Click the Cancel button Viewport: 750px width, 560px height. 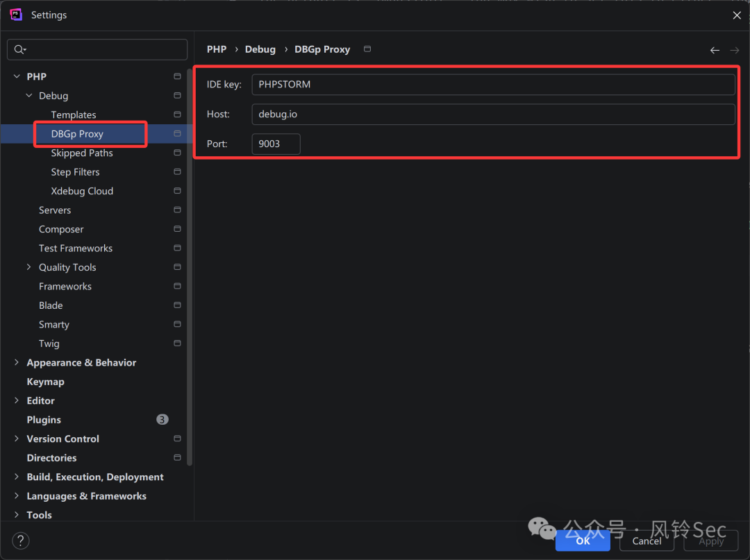point(647,541)
